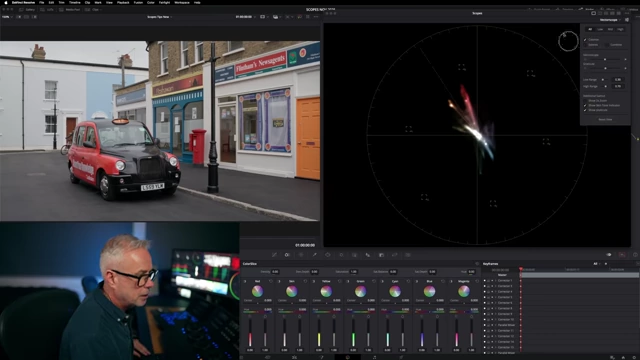640x360 pixels.
Task: Select the Mid tonal range tab
Action: (x=610, y=29)
